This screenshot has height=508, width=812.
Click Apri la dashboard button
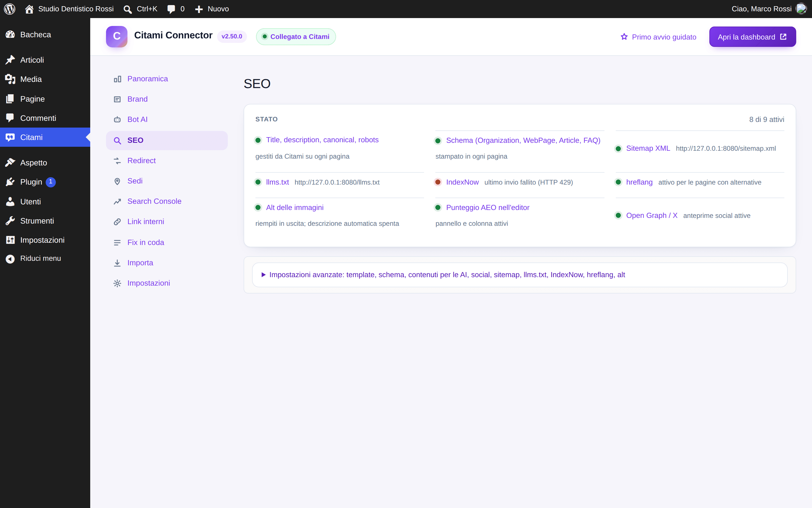point(752,37)
